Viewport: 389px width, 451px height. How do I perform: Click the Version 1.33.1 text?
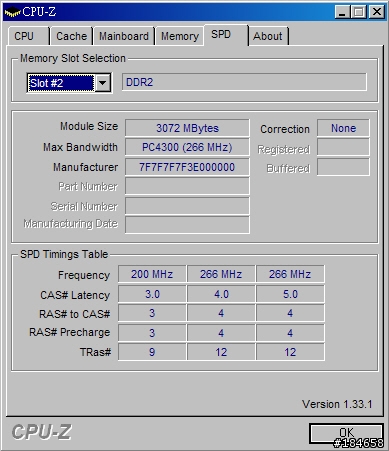[x=337, y=404]
